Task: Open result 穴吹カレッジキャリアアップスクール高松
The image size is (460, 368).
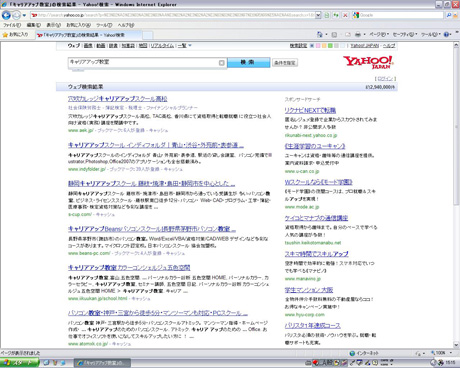Action: pos(118,99)
